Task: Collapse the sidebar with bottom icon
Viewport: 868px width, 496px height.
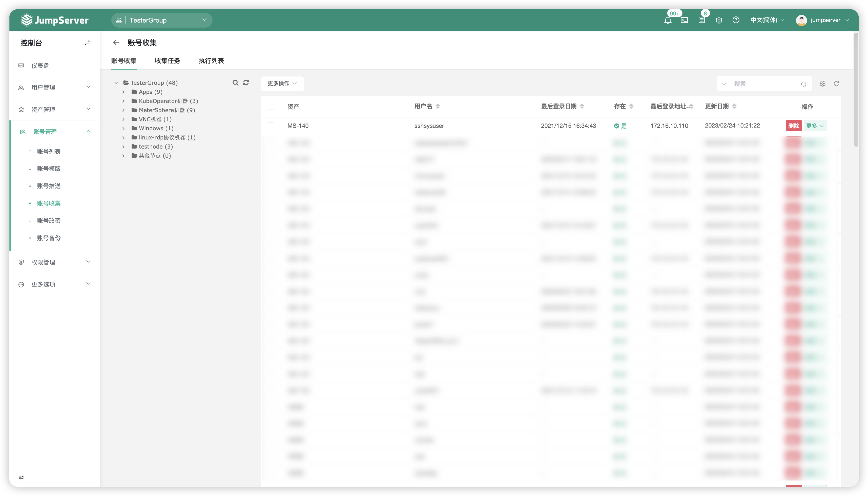Action: (21, 477)
